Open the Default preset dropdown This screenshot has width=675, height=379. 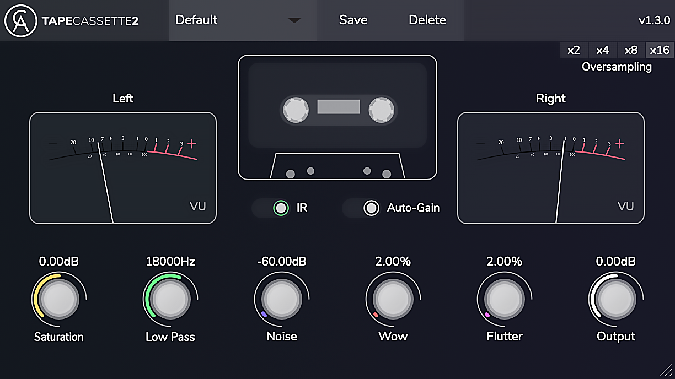tap(243, 20)
